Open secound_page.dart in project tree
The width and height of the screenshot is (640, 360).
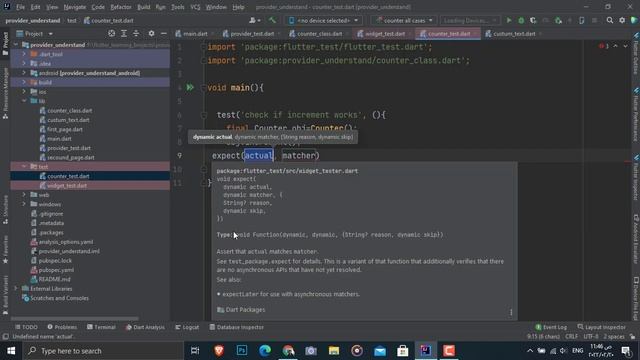coord(71,157)
